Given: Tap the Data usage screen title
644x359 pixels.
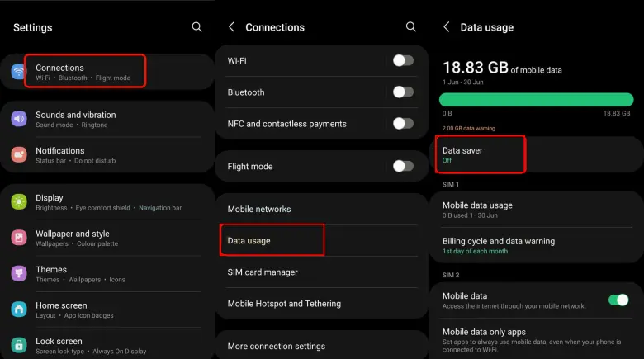Looking at the screenshot, I should 486,27.
